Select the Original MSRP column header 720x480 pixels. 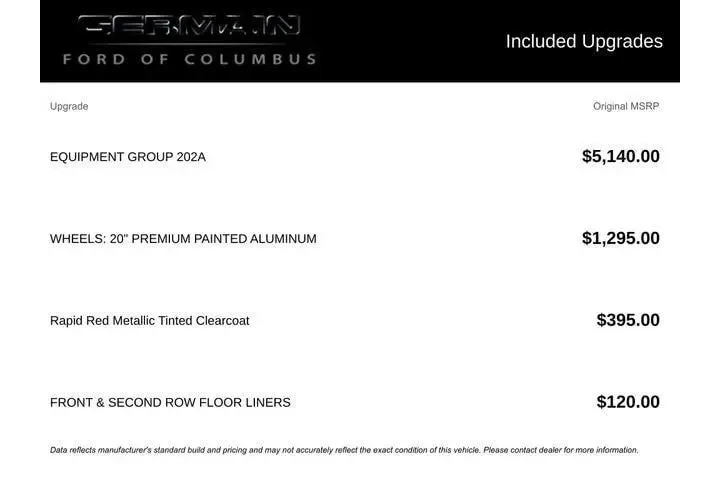tap(626, 106)
